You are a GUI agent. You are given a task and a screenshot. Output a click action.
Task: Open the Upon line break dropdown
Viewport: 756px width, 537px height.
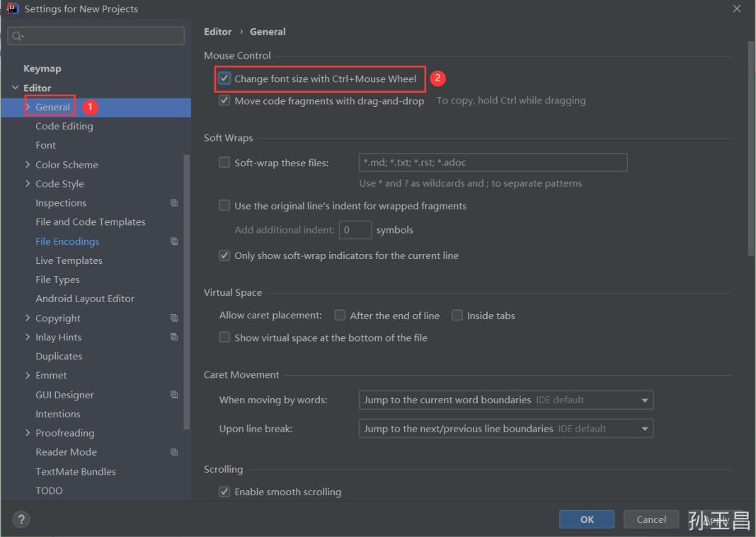pos(645,428)
